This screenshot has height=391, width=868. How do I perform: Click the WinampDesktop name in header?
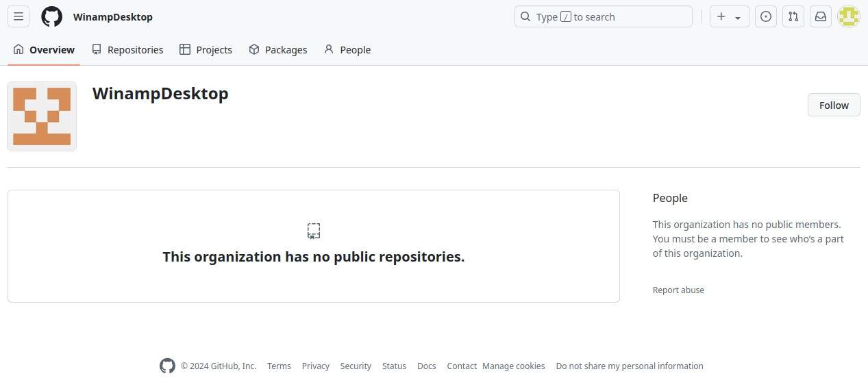[113, 17]
